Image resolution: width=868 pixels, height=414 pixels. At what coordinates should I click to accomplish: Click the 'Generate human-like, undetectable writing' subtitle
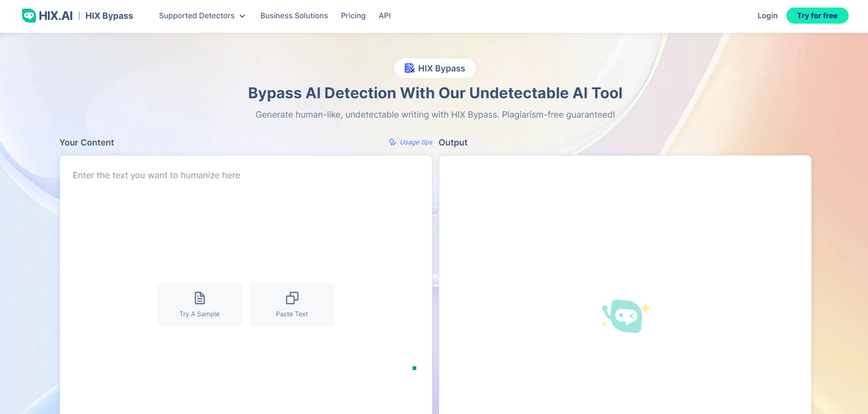click(x=435, y=114)
